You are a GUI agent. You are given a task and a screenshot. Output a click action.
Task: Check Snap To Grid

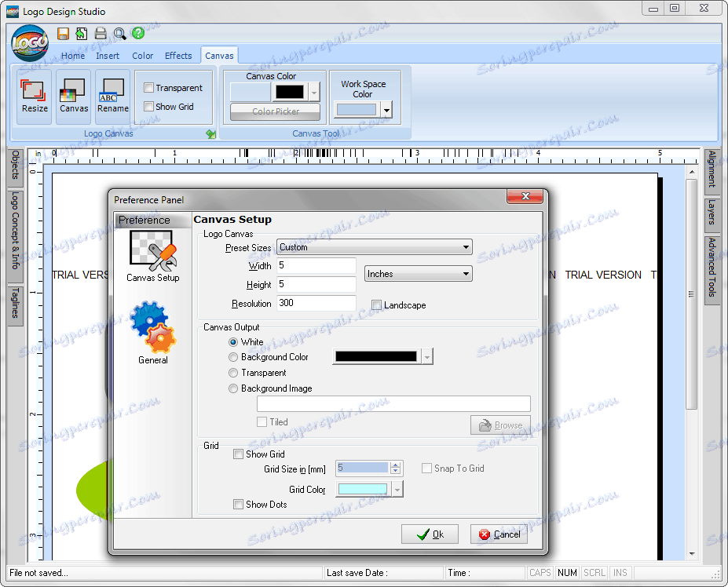click(426, 469)
